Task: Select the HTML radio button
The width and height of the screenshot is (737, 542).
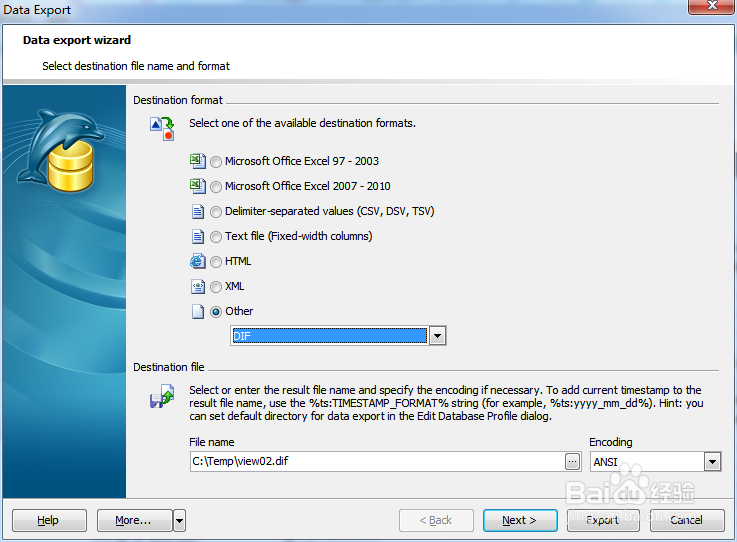Action: [216, 262]
